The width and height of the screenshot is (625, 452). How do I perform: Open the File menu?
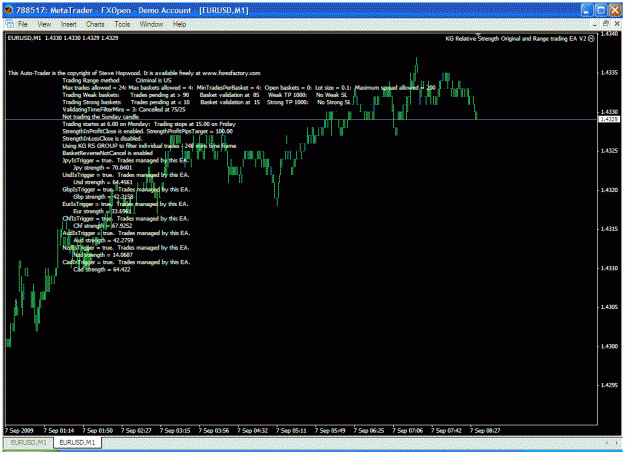click(23, 24)
